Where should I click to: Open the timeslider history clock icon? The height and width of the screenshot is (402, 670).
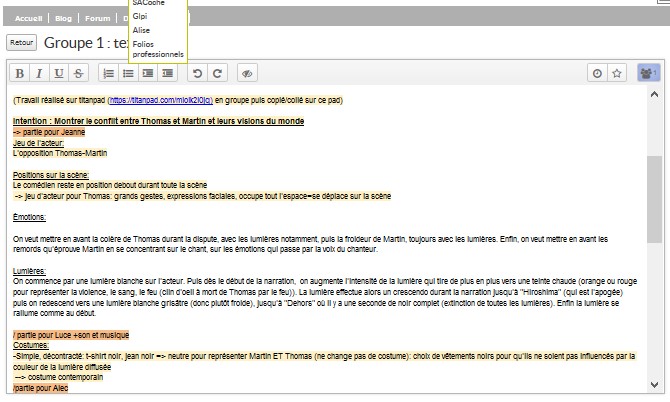tap(597, 73)
